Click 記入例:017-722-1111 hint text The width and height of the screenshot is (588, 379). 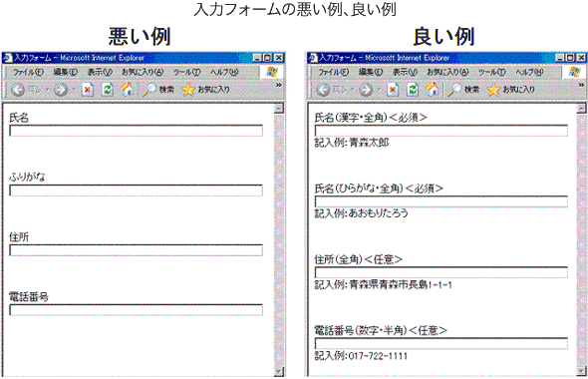coord(361,356)
